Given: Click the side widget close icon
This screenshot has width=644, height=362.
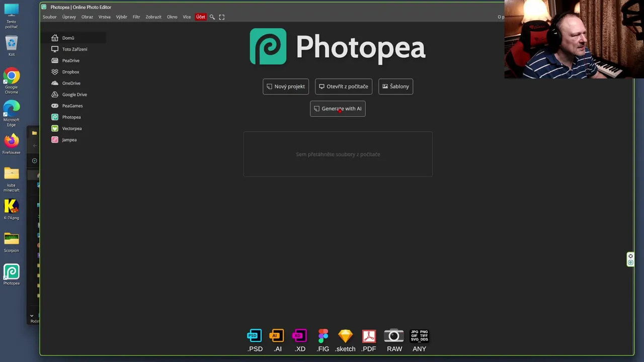Looking at the screenshot, I should click(x=630, y=256).
